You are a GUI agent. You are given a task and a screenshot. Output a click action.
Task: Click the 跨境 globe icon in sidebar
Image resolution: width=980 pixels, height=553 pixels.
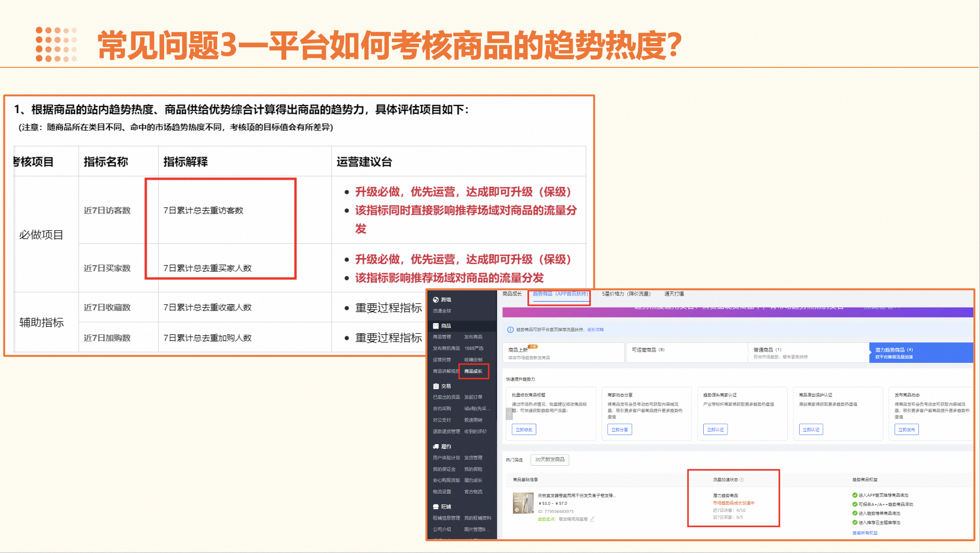point(436,299)
